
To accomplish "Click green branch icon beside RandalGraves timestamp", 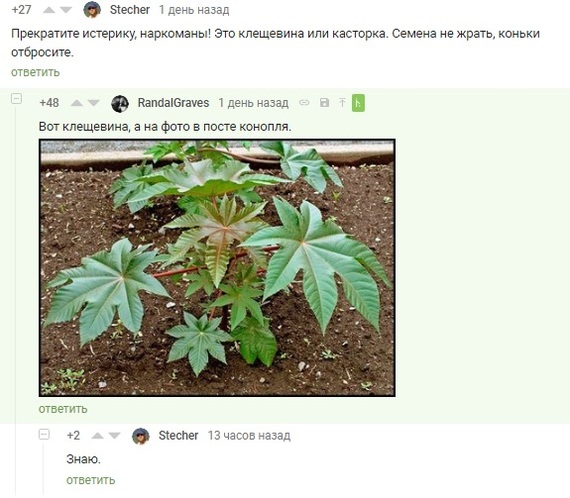I will tap(358, 103).
